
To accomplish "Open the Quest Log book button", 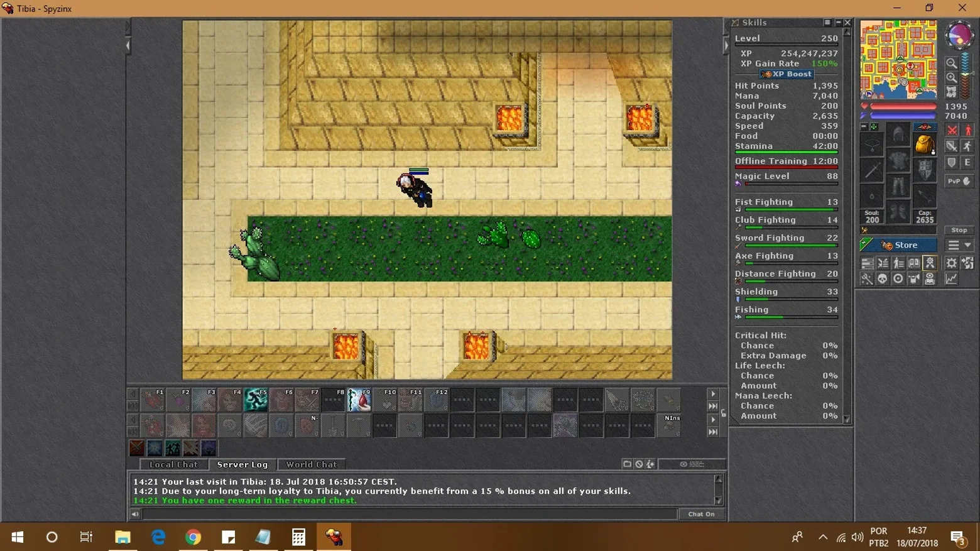I will point(914,263).
